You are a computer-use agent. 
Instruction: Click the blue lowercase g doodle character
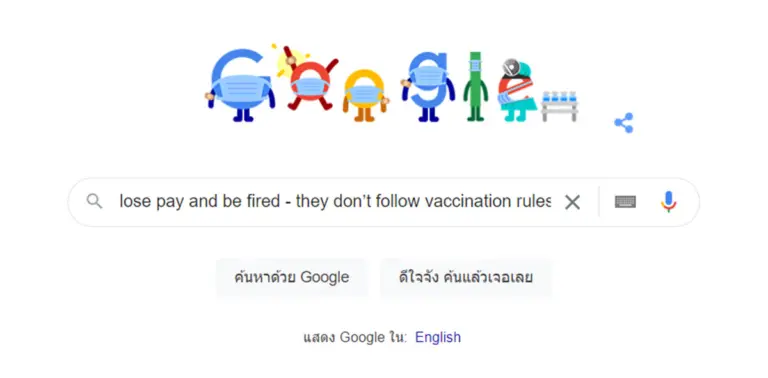tap(428, 87)
